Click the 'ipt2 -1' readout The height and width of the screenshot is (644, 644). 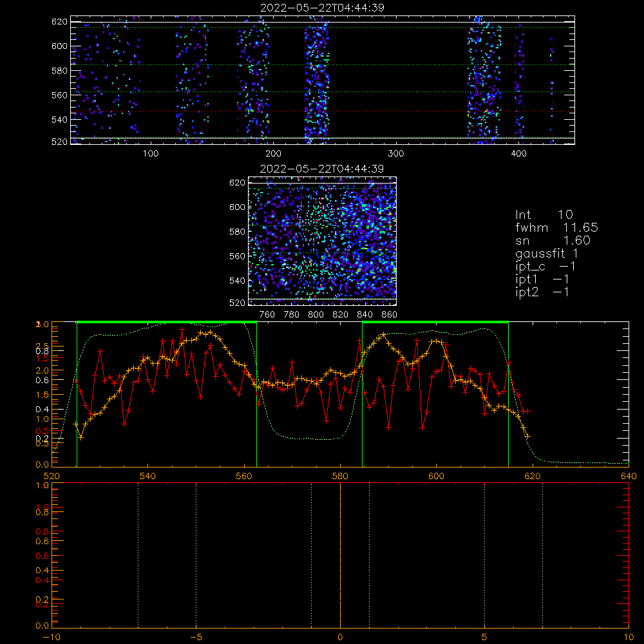542,292
